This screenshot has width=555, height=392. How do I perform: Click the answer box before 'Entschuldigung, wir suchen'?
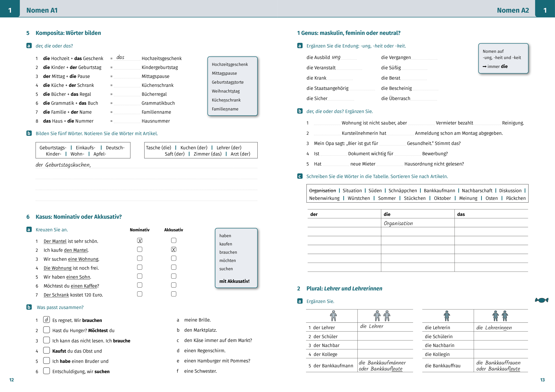coord(46,371)
